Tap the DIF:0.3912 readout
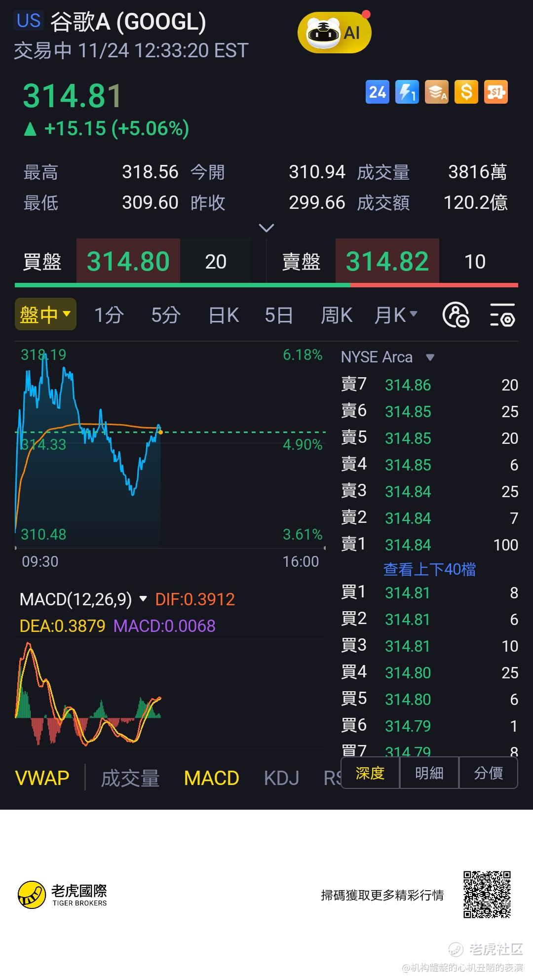This screenshot has width=533, height=980. 195,599
